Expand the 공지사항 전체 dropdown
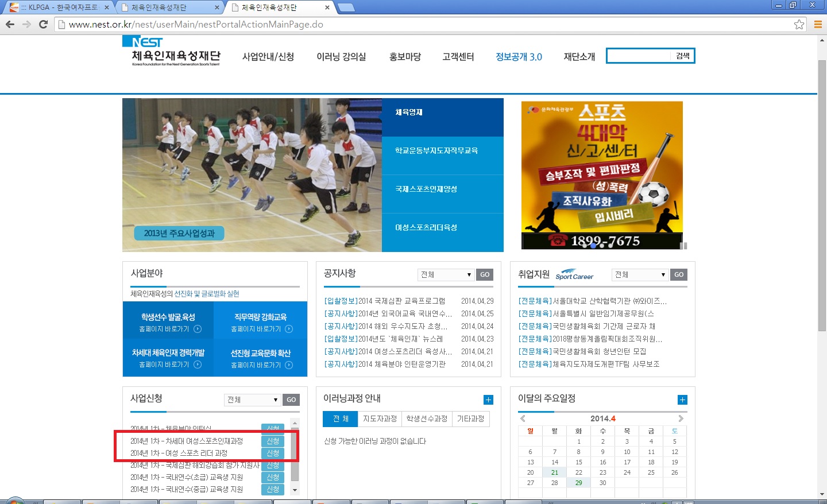 tap(446, 274)
